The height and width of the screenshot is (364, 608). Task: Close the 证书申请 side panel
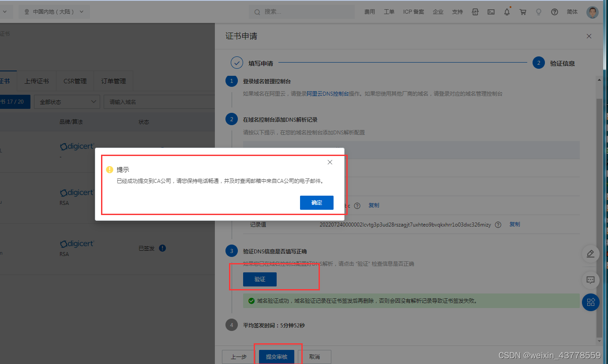tap(589, 36)
